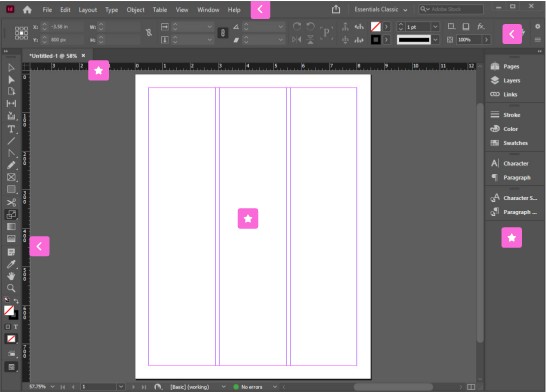
Task: Open the zoom level dropdown in status bar
Action: [x=52, y=387]
